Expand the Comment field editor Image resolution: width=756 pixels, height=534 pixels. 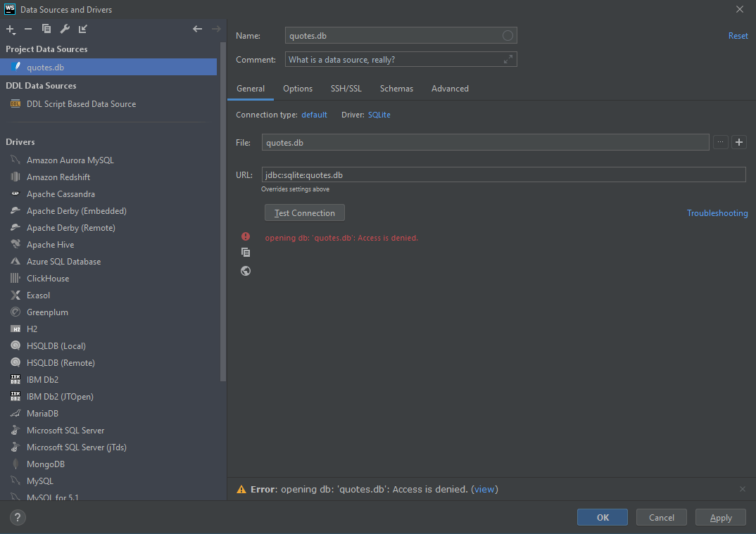click(x=508, y=59)
